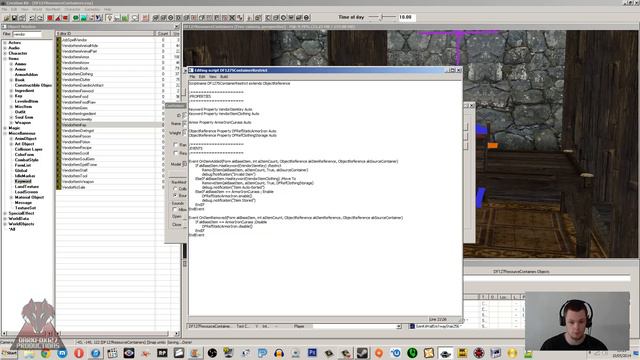Click the Event OnItemAdded line
640x360 pixels.
[x=293, y=161]
